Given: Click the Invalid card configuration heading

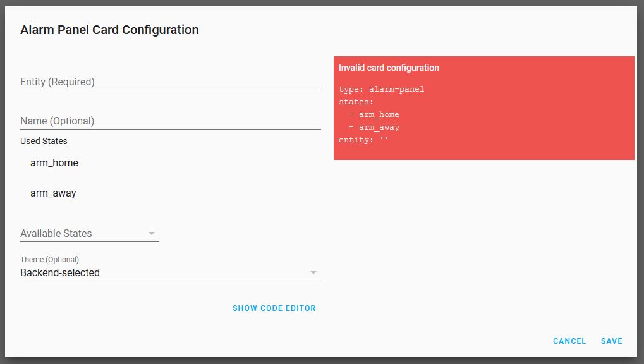Looking at the screenshot, I should coord(389,68).
